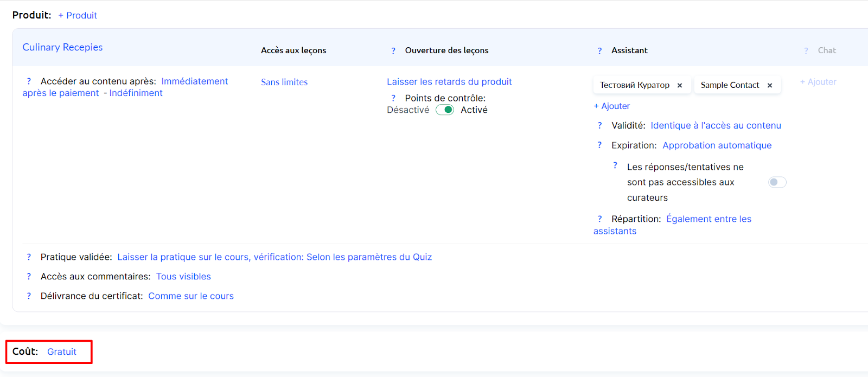Click help icon beside Validité
868x377 pixels.
[599, 126]
